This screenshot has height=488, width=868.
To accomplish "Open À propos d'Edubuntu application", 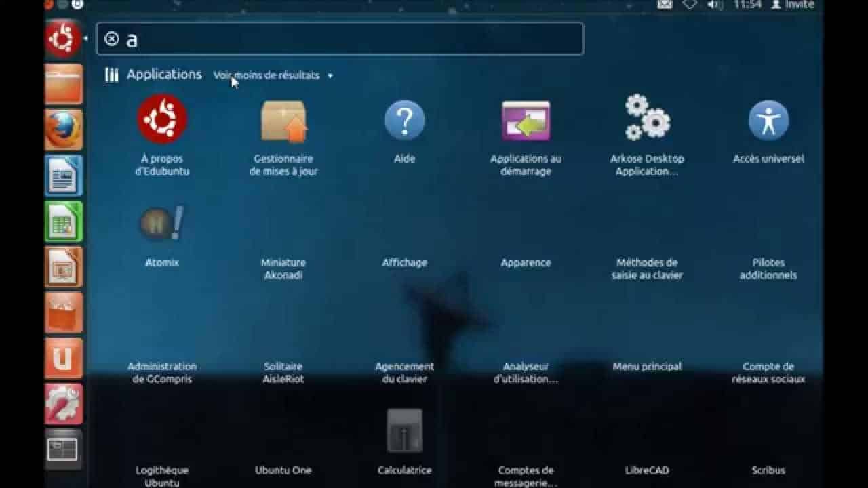I will pyautogui.click(x=162, y=136).
